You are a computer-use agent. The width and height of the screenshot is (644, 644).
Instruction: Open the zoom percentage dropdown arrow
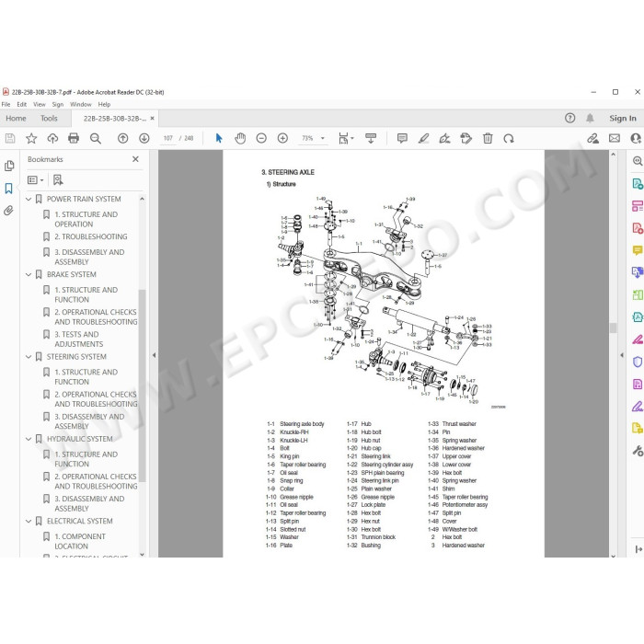tap(322, 138)
